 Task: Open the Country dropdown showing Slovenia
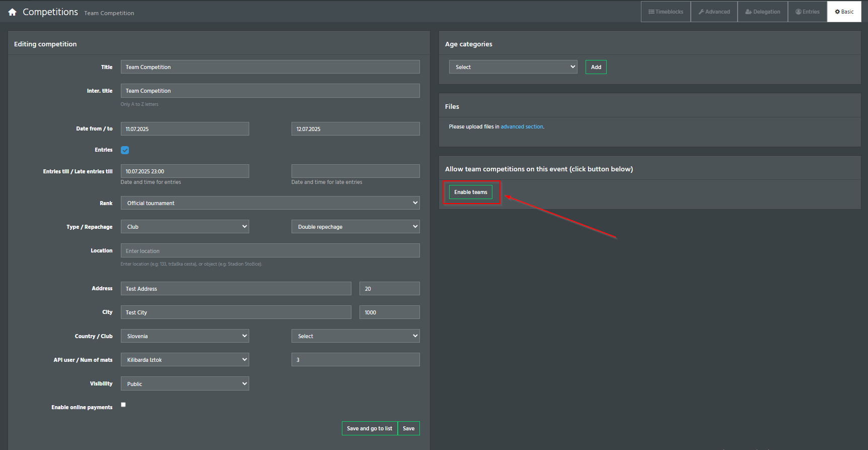[185, 336]
